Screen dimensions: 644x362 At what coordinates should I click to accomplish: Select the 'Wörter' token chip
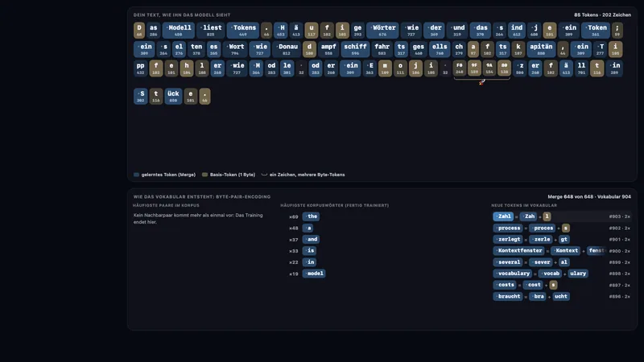click(x=382, y=30)
